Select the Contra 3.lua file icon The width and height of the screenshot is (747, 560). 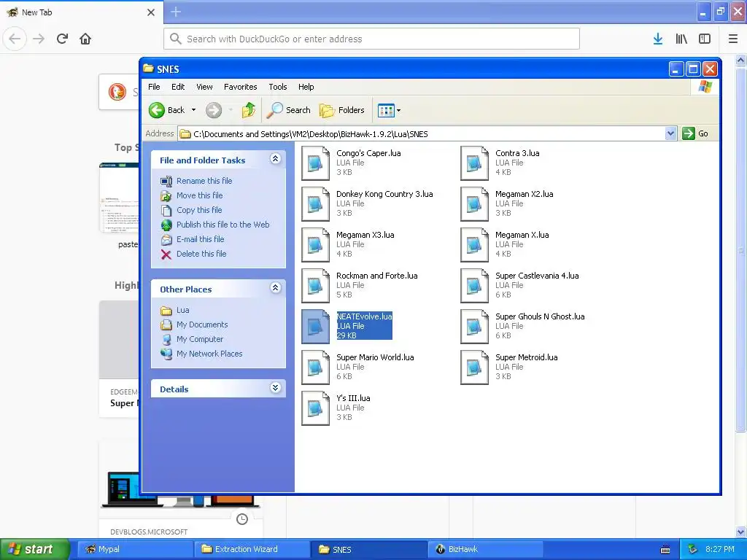click(474, 163)
